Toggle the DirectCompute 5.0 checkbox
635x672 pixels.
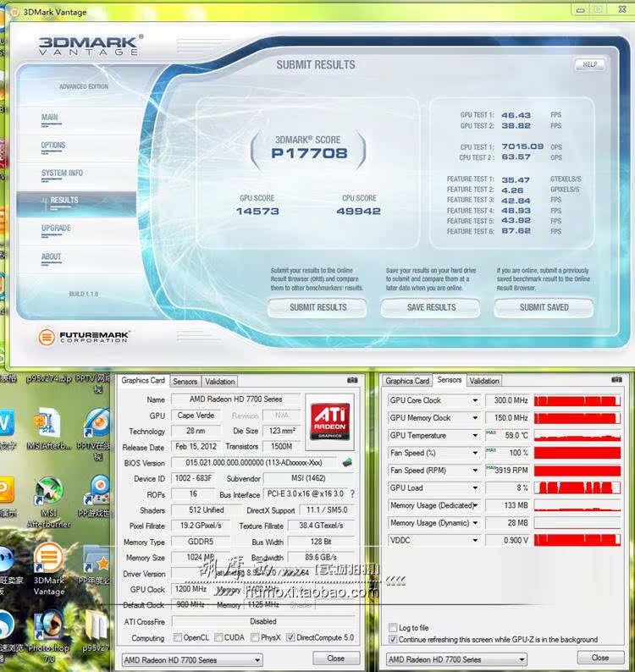point(290,637)
